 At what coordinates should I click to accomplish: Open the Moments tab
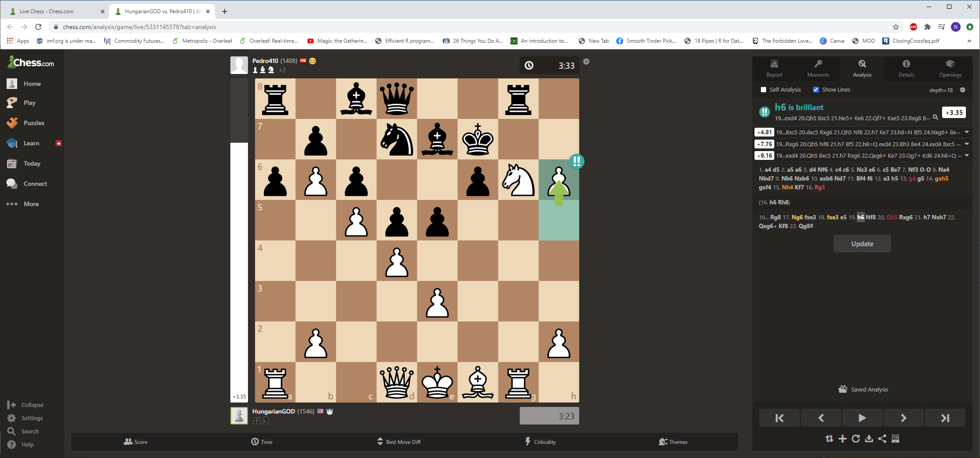tap(818, 68)
